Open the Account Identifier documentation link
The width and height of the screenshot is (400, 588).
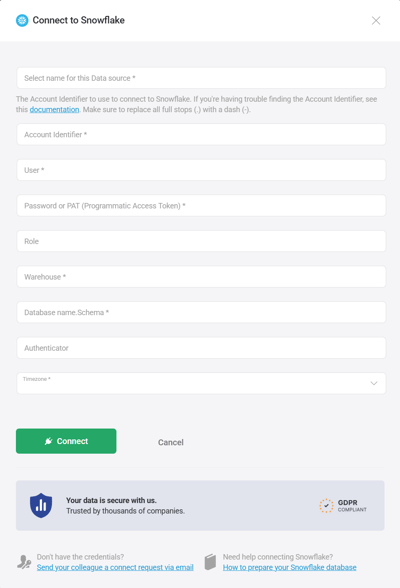pyautogui.click(x=54, y=110)
